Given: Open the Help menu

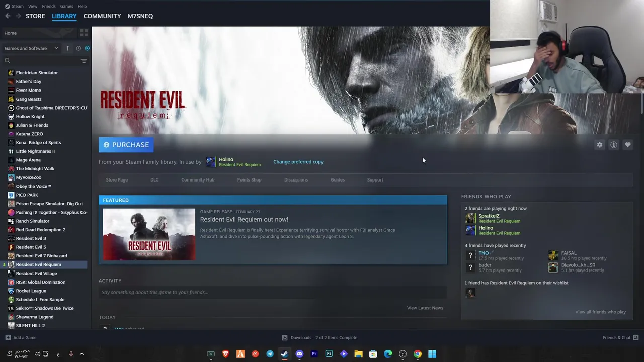Looking at the screenshot, I should 83,6.
